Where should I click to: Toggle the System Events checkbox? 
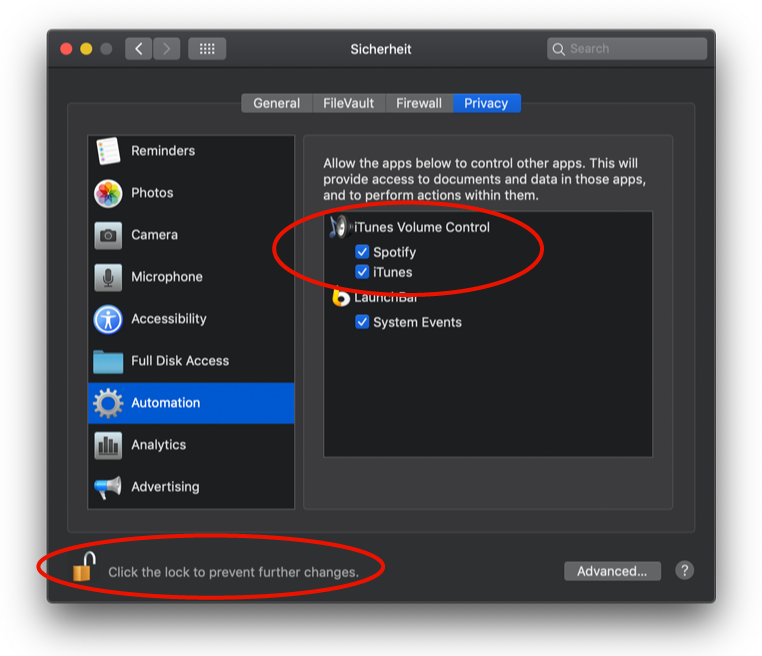(x=362, y=322)
